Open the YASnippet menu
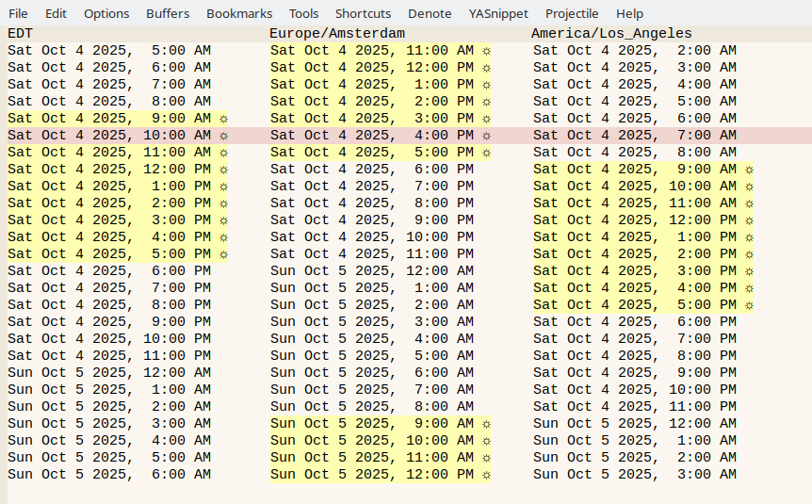 pos(498,13)
